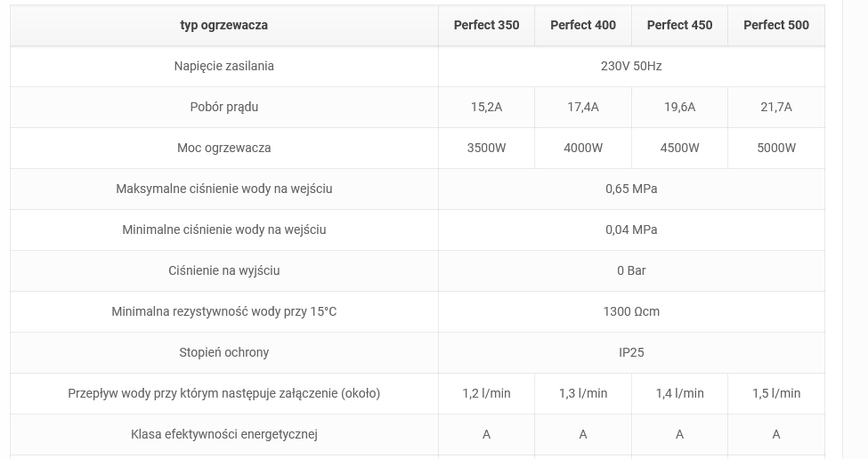Viewport: 868px width, 459px height.
Task: Click the IP25 protection rating cell
Action: [631, 353]
